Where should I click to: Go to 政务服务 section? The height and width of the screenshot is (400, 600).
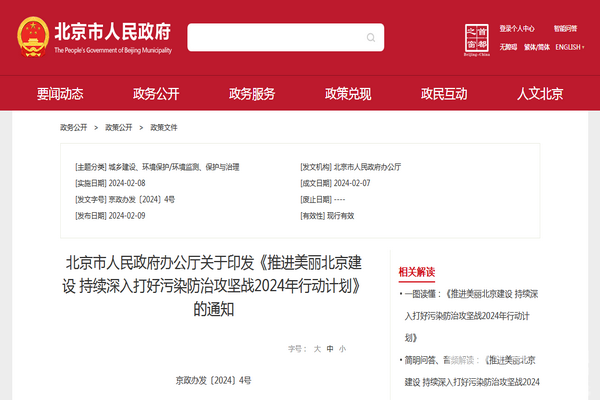pyautogui.click(x=252, y=94)
